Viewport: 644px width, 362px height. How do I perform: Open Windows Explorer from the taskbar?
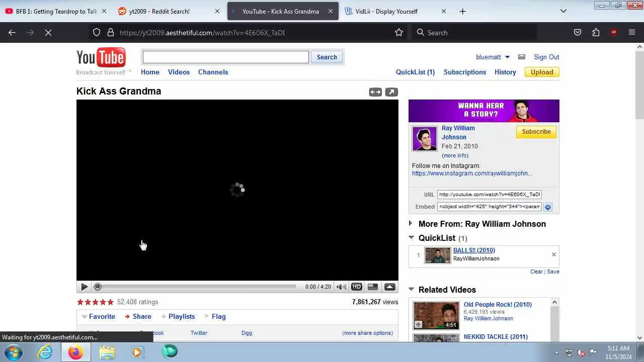[107, 352]
